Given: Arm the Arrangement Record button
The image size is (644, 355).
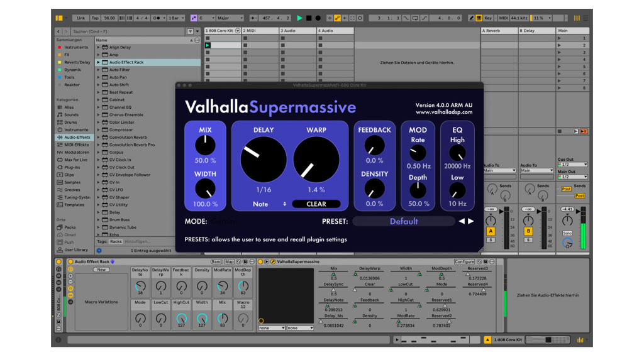Looking at the screenshot, I should pos(318,18).
